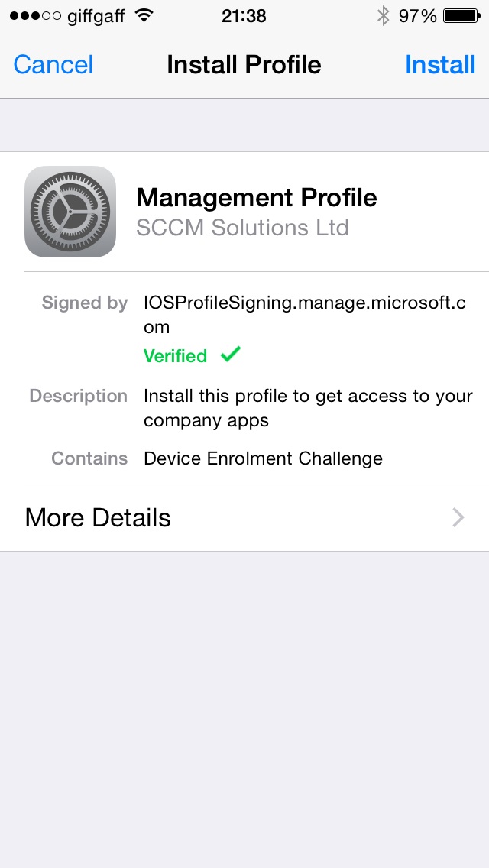The width and height of the screenshot is (489, 868).
Task: Cancel the profile installation
Action: click(x=53, y=65)
